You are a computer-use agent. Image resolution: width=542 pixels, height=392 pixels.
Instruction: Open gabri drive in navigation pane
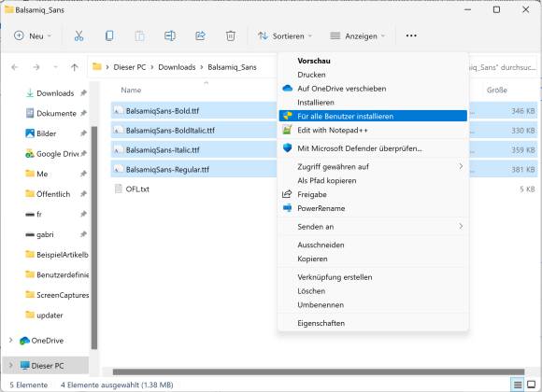click(45, 234)
